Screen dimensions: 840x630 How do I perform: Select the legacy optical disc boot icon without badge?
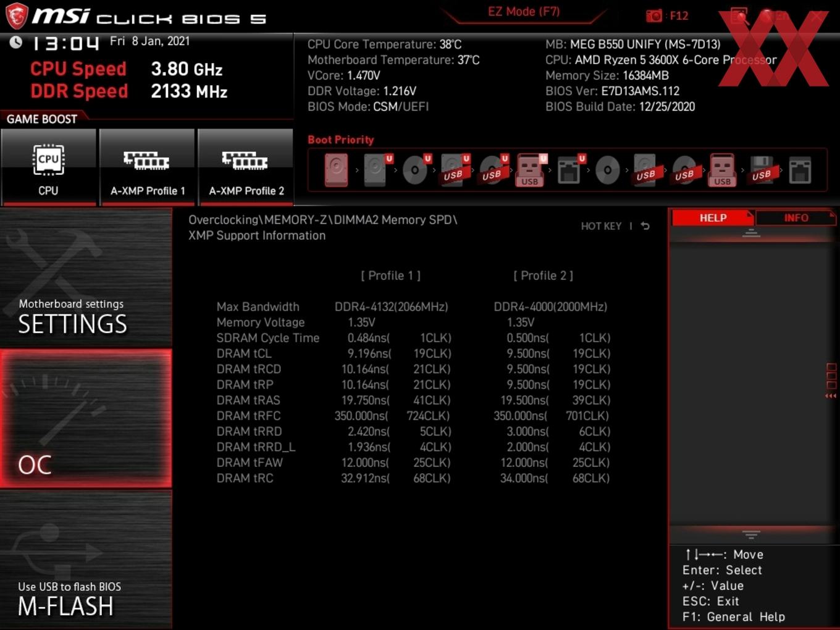click(607, 170)
